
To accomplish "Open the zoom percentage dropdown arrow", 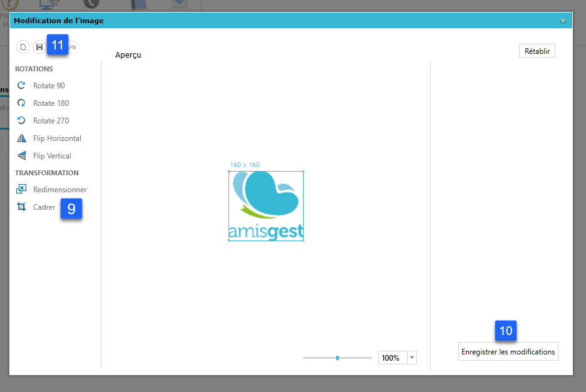I will point(412,358).
